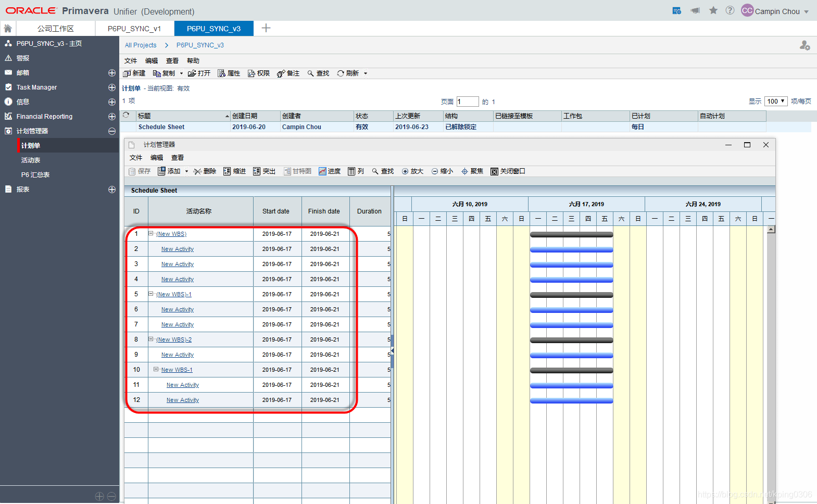Open 编辑 menu in schedule manager window
817x504 pixels.
157,158
